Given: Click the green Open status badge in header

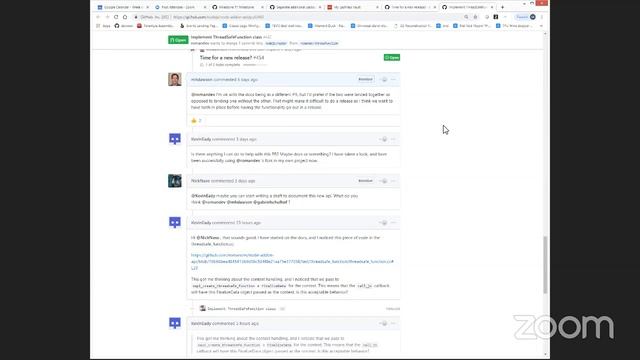Looking at the screenshot, I should (178, 40).
